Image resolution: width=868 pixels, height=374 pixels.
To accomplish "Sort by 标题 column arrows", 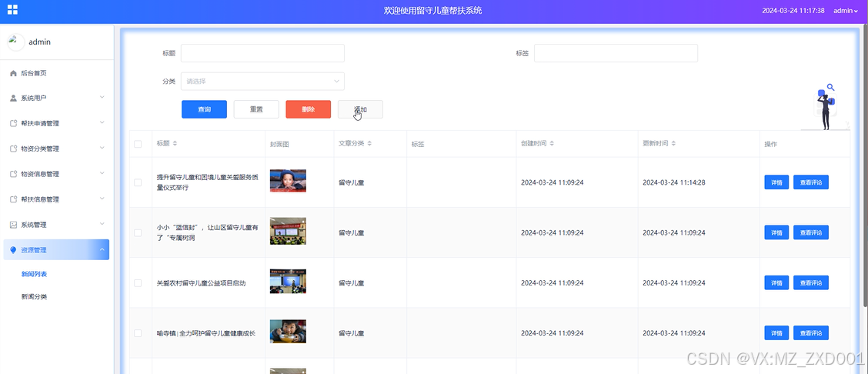I will pyautogui.click(x=175, y=144).
